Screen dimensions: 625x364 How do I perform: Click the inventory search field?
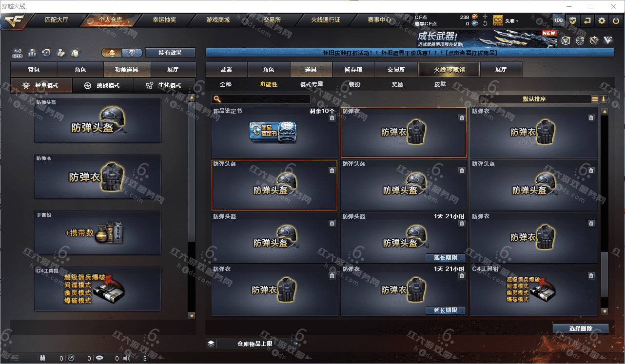pyautogui.click(x=261, y=99)
